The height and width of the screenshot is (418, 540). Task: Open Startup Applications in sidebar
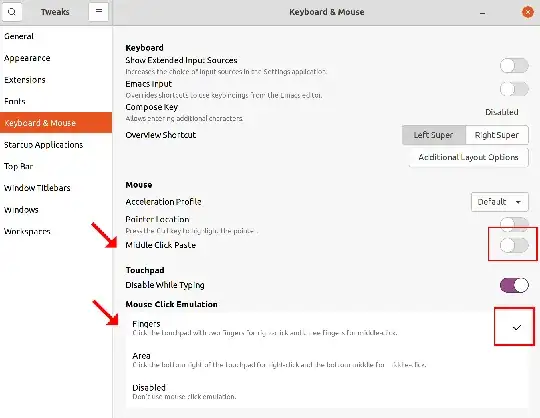[56, 145]
